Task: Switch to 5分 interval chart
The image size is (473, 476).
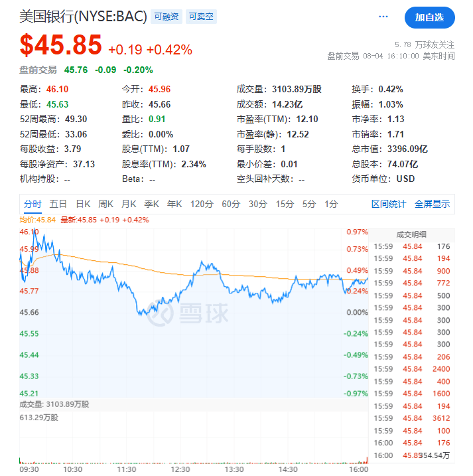Action: tap(309, 204)
